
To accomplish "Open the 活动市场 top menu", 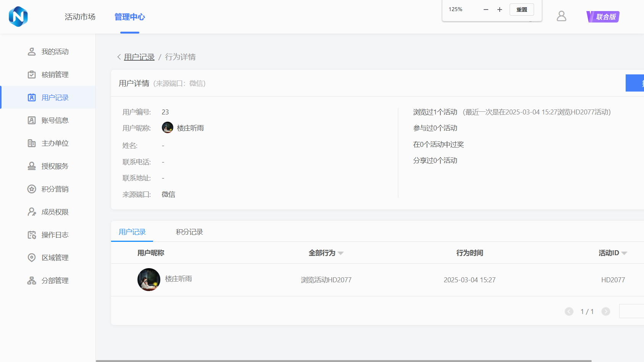I will 80,17.
